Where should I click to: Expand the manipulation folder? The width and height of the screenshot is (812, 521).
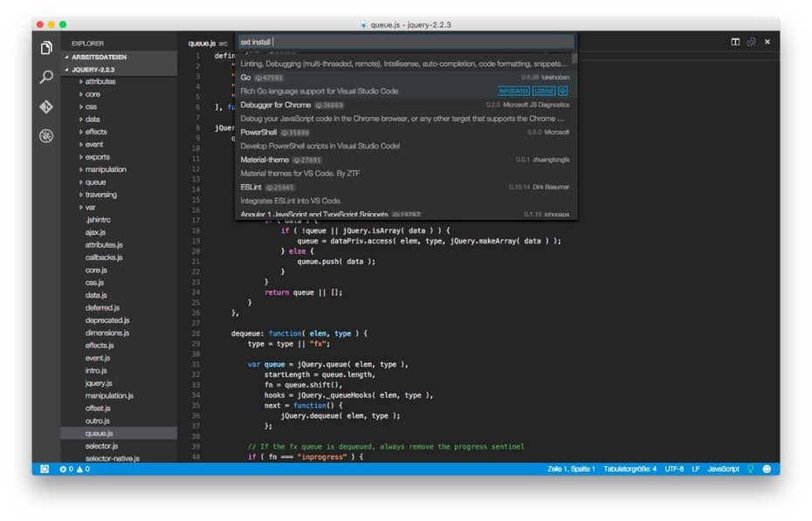119,169
